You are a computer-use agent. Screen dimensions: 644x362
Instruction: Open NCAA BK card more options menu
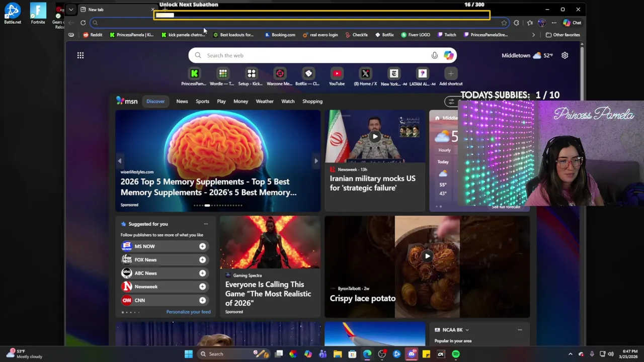pyautogui.click(x=520, y=330)
